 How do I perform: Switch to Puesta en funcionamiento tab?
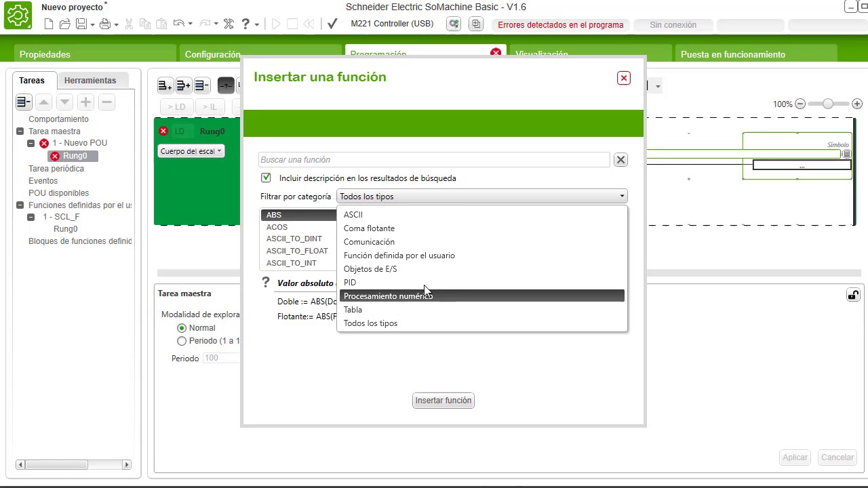[756, 54]
